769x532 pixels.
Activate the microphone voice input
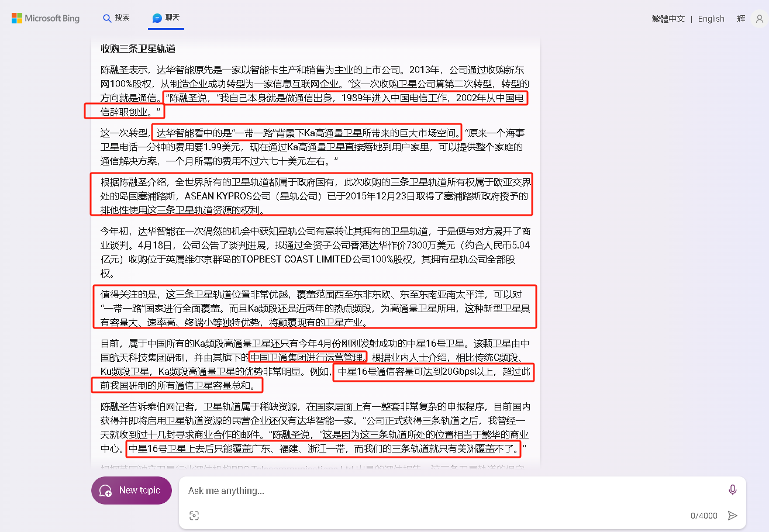click(732, 490)
